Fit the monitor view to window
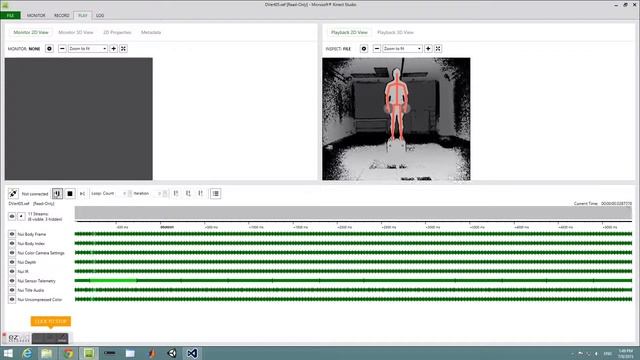This screenshot has height=360, width=640. pos(123,49)
